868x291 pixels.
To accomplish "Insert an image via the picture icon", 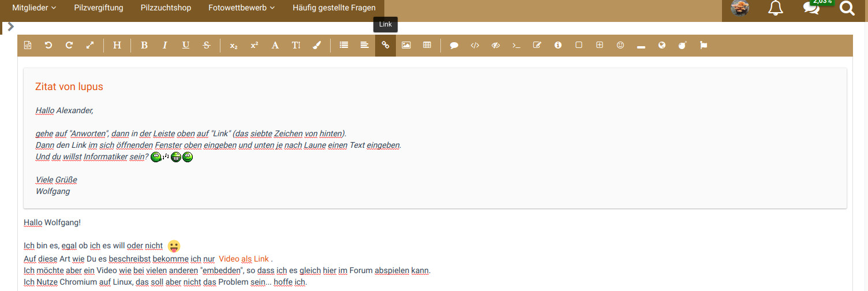I will tap(406, 45).
